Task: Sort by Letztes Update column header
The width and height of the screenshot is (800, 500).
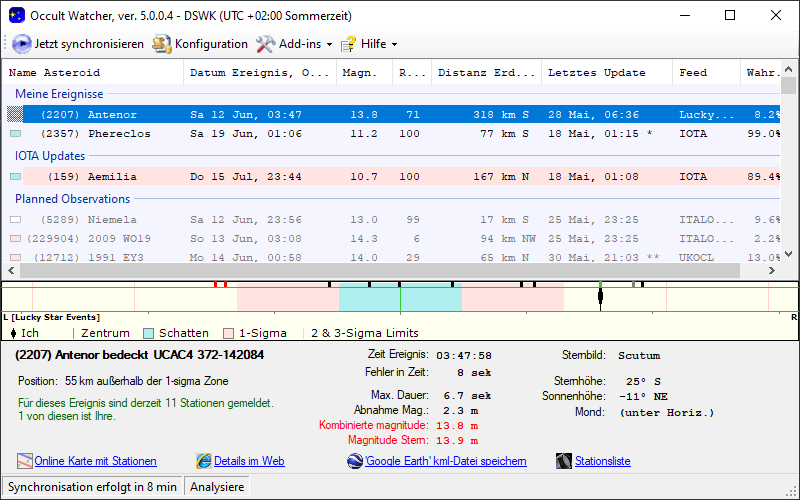Action: (x=596, y=72)
